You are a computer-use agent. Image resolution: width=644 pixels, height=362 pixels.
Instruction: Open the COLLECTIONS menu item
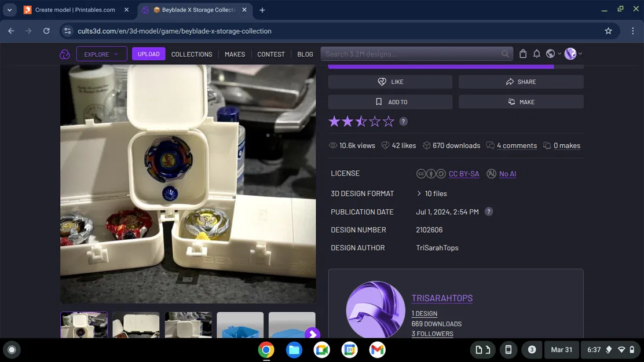(192, 54)
